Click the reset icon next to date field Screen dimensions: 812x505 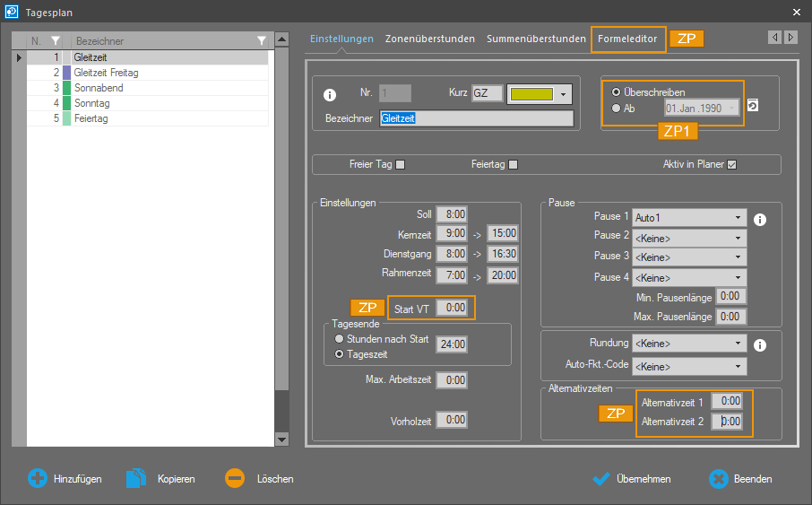[753, 106]
